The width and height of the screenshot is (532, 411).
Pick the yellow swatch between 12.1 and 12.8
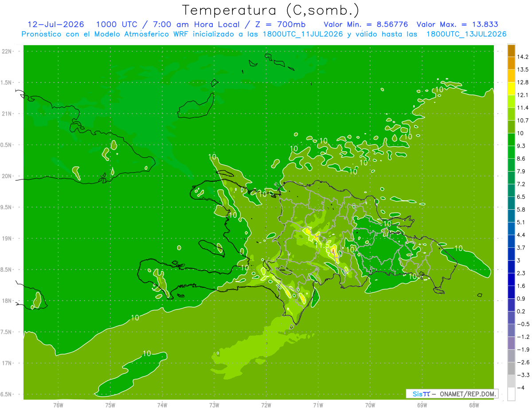(511, 89)
